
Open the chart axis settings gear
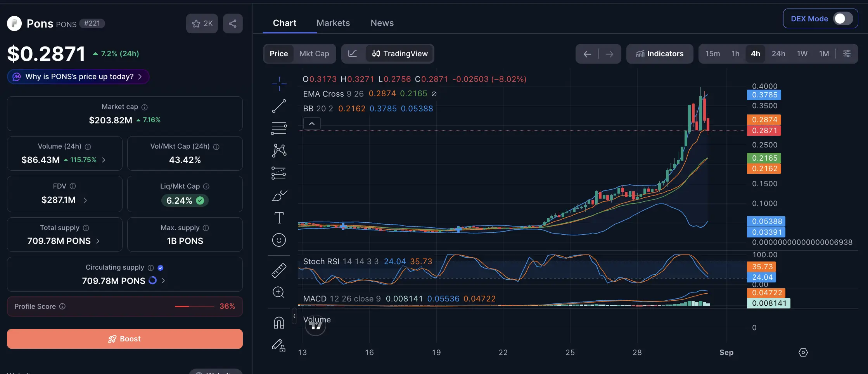(803, 352)
